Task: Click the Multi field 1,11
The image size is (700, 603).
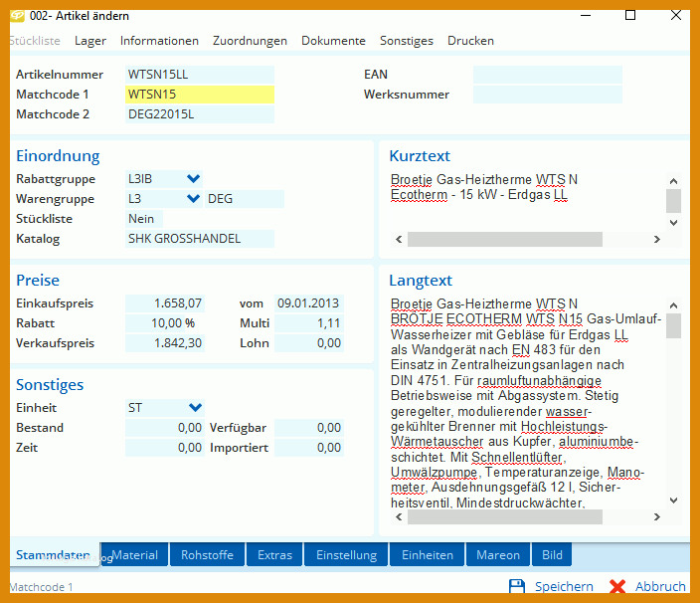Action: click(309, 323)
